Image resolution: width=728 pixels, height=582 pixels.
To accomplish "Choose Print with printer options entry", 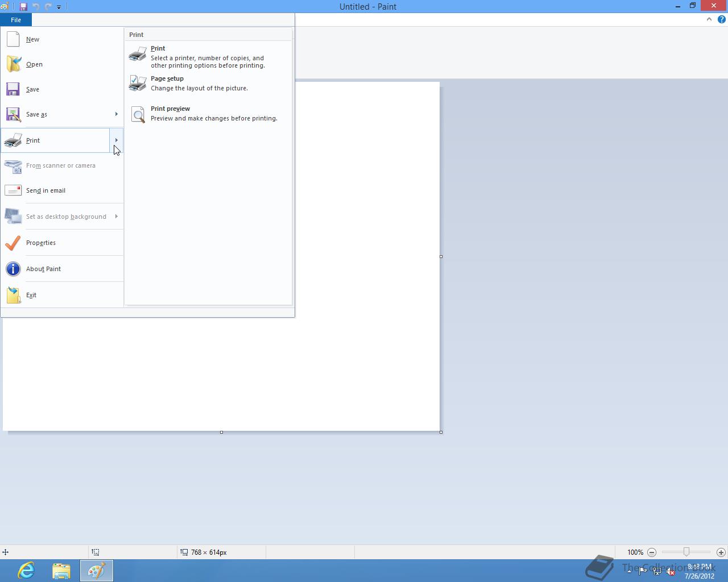I will pyautogui.click(x=208, y=57).
